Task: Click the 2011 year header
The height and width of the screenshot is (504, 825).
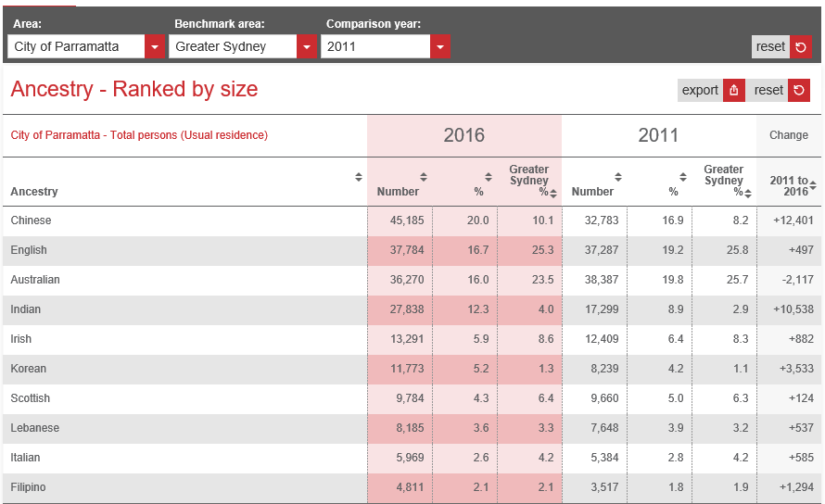Action: coord(658,135)
